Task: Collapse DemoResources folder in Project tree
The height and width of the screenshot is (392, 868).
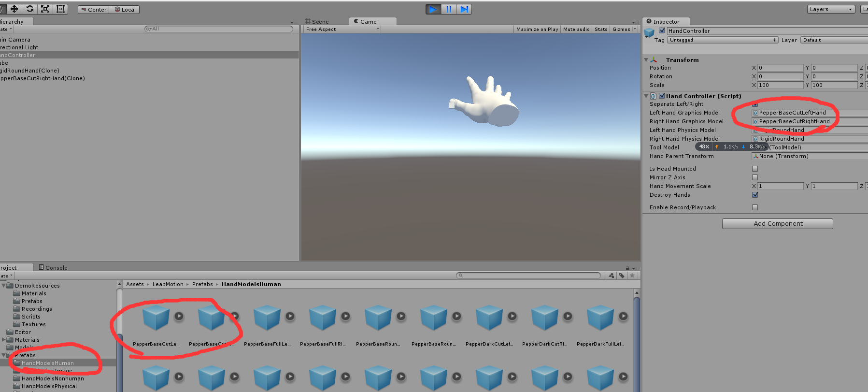Action: coord(3,286)
